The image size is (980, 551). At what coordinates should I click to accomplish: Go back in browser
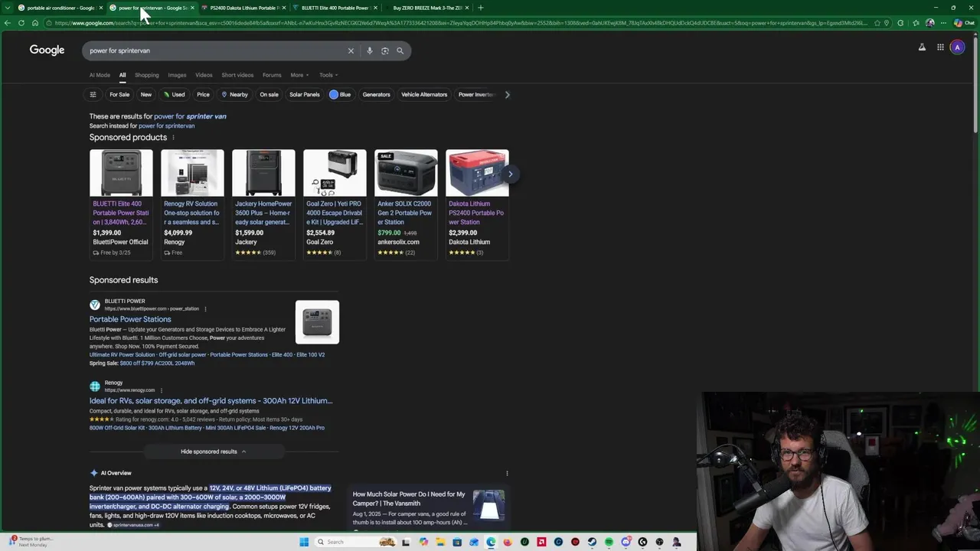coord(8,23)
